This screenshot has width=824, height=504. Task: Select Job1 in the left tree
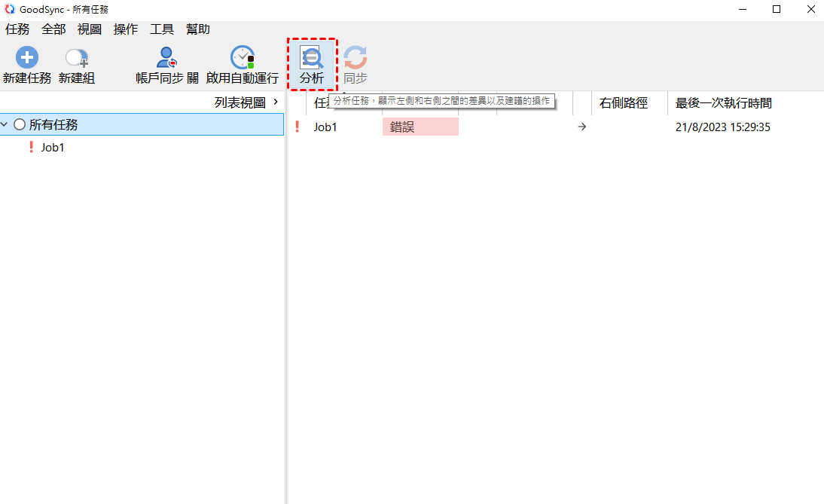53,148
